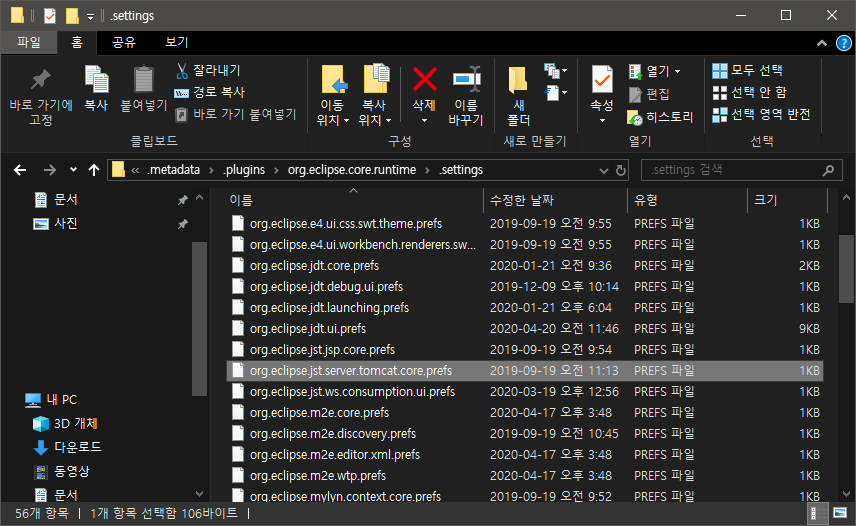Click 경로 복사 (Copy path)

pos(210,92)
